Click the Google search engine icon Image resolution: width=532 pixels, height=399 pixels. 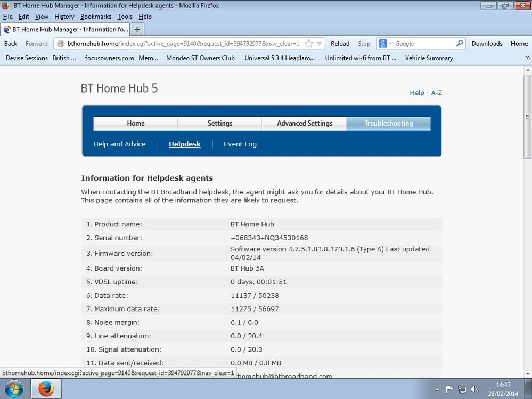click(x=383, y=44)
